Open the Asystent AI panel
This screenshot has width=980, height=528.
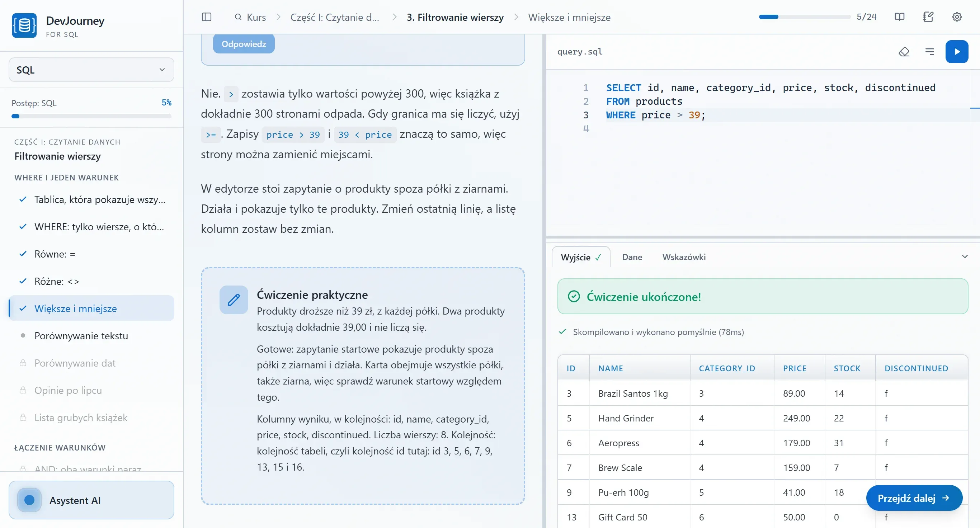click(91, 500)
